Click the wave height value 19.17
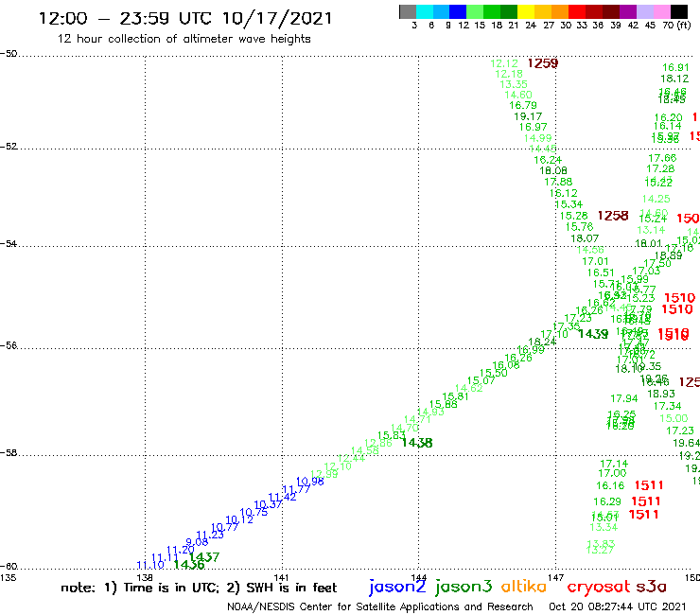700x615 pixels. coord(528,116)
